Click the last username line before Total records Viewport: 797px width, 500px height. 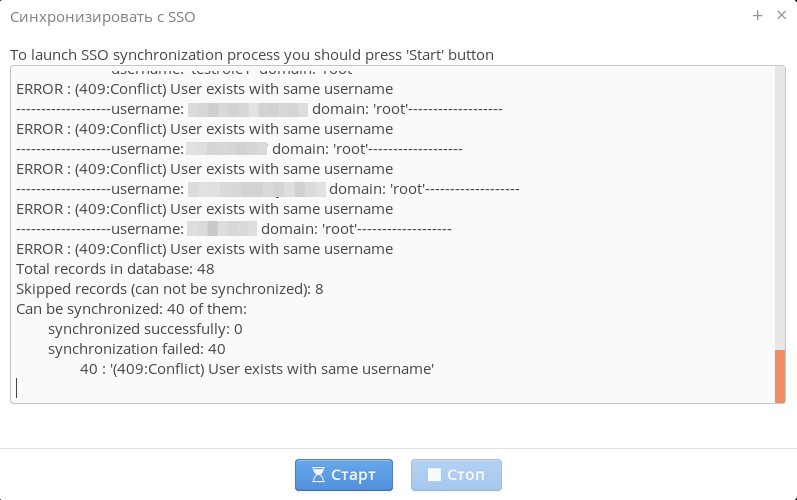234,229
